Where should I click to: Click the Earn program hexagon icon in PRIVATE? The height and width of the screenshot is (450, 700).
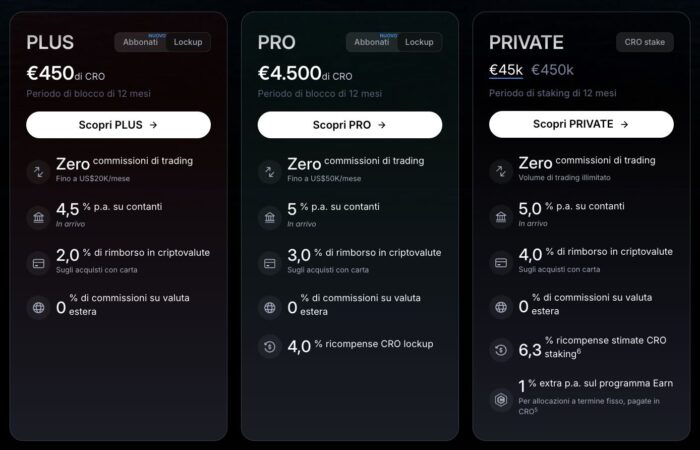(x=501, y=401)
